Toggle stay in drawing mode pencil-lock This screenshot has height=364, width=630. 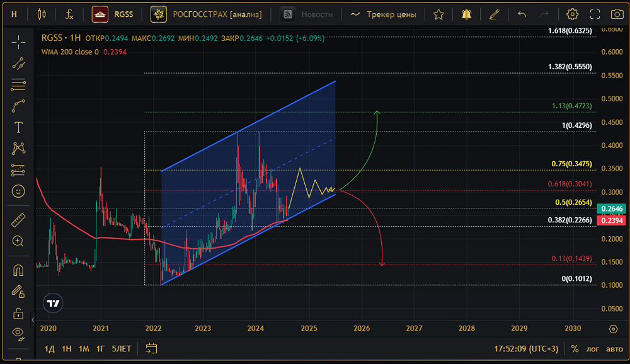click(x=18, y=292)
